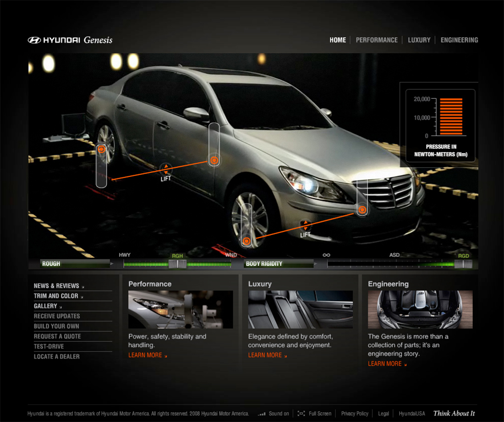Click the HWY label on road slider

[125, 255]
